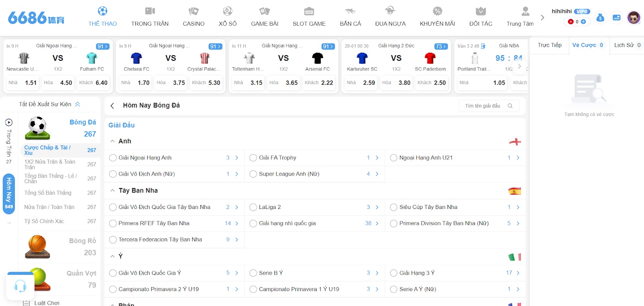Click the Newcastle United jersey icon
The image size is (644, 306).
point(24,58)
